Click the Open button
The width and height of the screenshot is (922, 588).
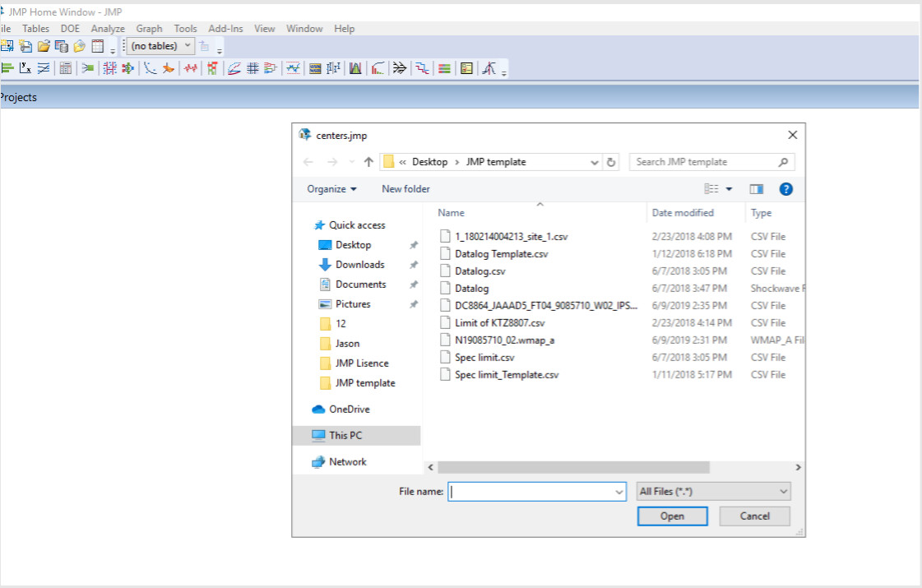point(672,516)
